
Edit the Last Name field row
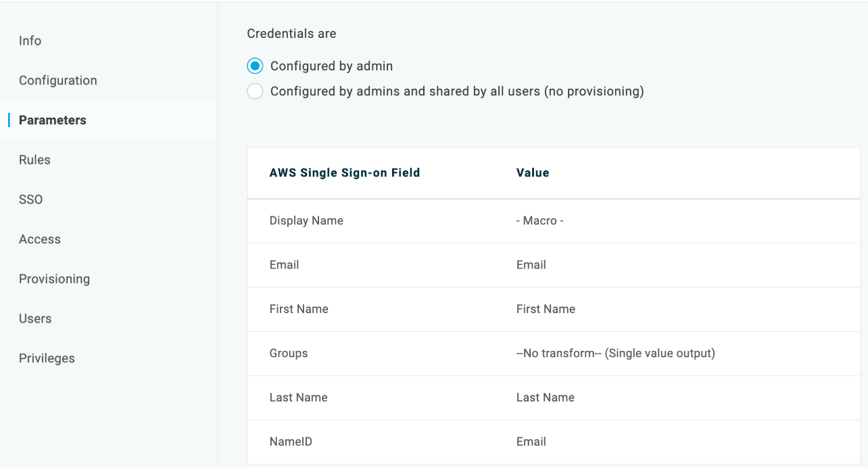(298, 398)
